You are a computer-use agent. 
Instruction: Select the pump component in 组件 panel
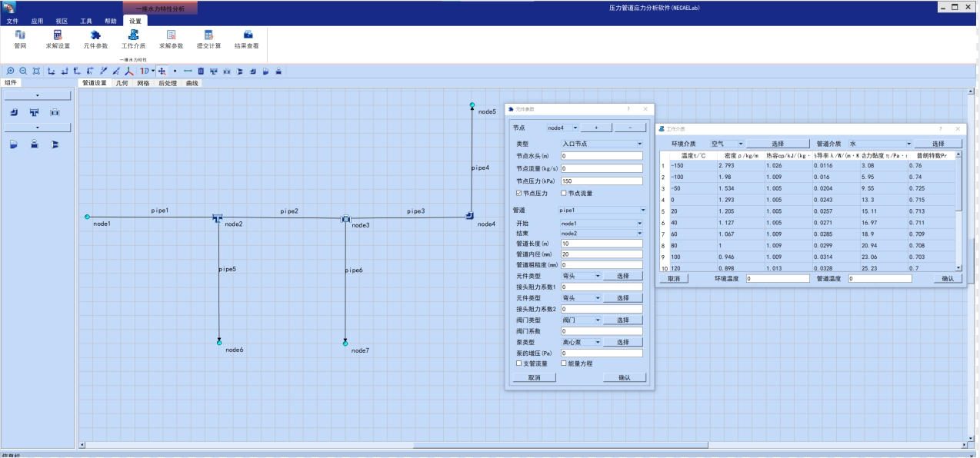point(35,144)
